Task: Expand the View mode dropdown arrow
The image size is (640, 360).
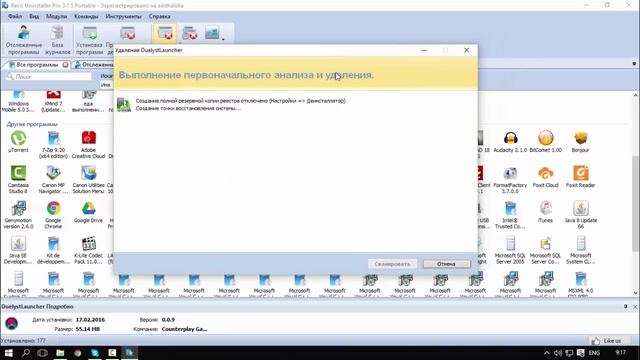Action: pos(223,40)
